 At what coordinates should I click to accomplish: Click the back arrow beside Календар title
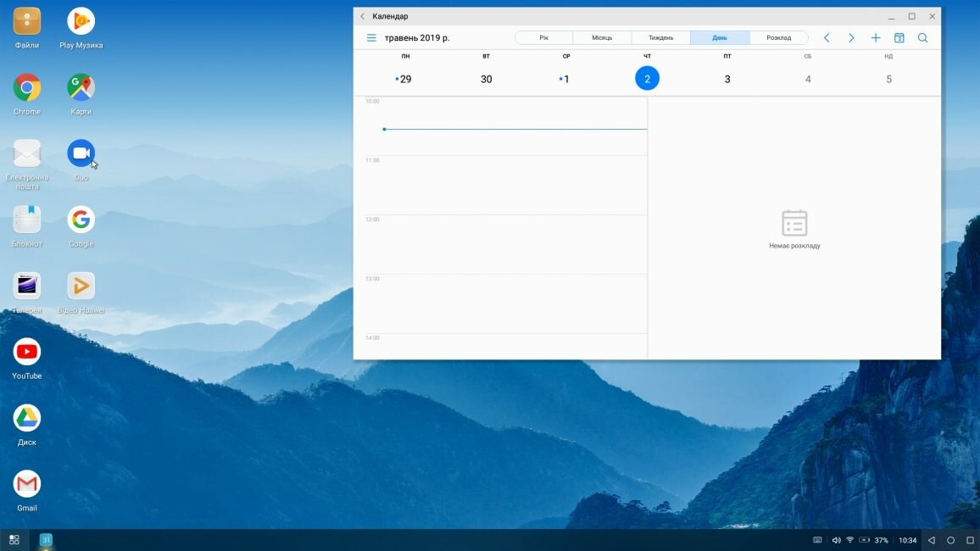(363, 16)
